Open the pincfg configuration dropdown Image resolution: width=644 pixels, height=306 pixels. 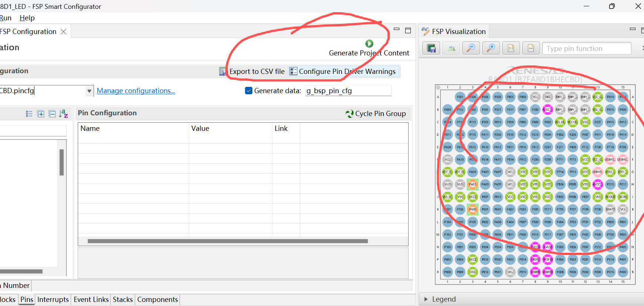[x=89, y=91]
